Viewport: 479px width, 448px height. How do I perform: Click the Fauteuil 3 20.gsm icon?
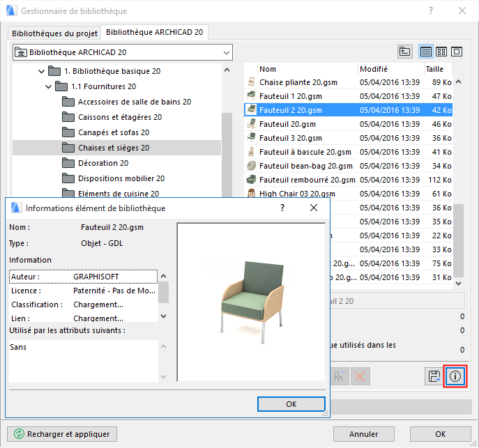click(251, 138)
